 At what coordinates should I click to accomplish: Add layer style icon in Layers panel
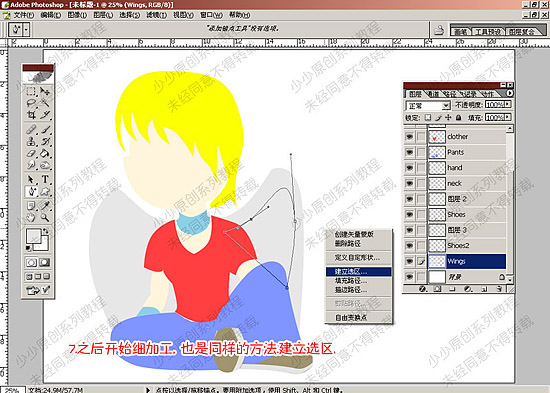423,289
